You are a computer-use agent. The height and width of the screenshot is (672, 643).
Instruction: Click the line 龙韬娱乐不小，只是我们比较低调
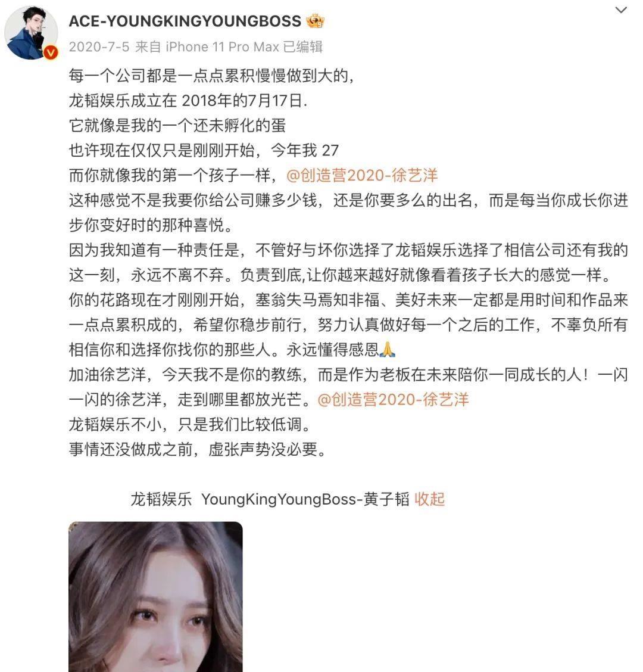(x=190, y=424)
